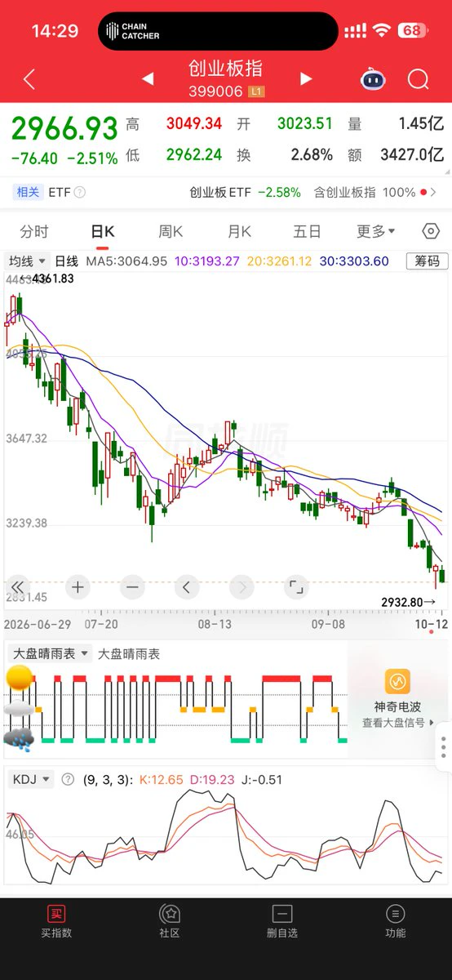452x980 pixels.
Task: Tap chart low marker 2932.80
Action: 402,602
